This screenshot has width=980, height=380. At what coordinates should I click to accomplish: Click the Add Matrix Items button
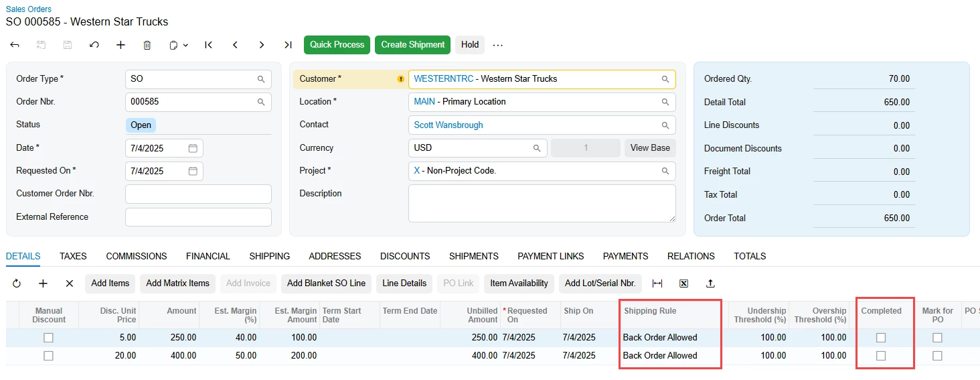click(178, 283)
